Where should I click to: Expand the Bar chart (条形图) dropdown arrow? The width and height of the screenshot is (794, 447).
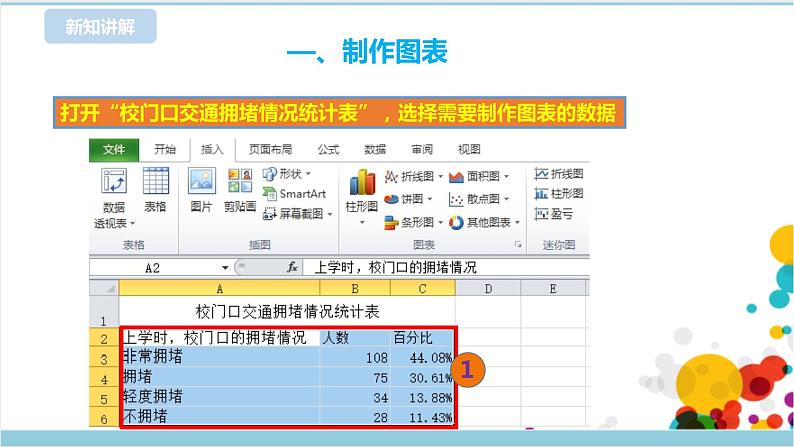point(440,222)
